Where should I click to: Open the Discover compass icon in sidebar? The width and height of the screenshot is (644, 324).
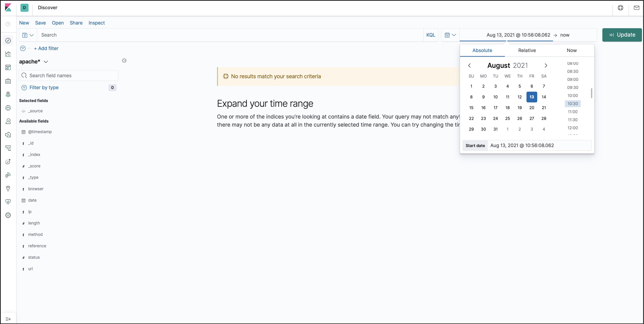click(x=8, y=40)
